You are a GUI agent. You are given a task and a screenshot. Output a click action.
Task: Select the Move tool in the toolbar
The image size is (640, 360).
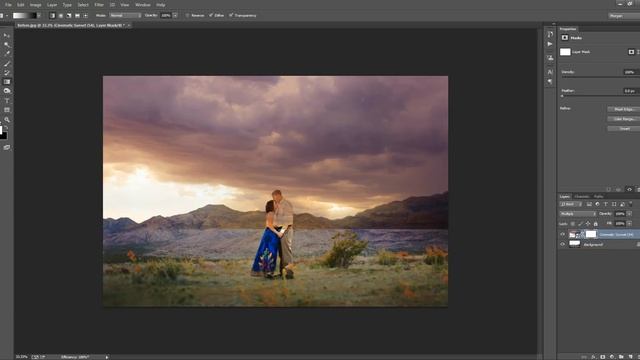7,36
